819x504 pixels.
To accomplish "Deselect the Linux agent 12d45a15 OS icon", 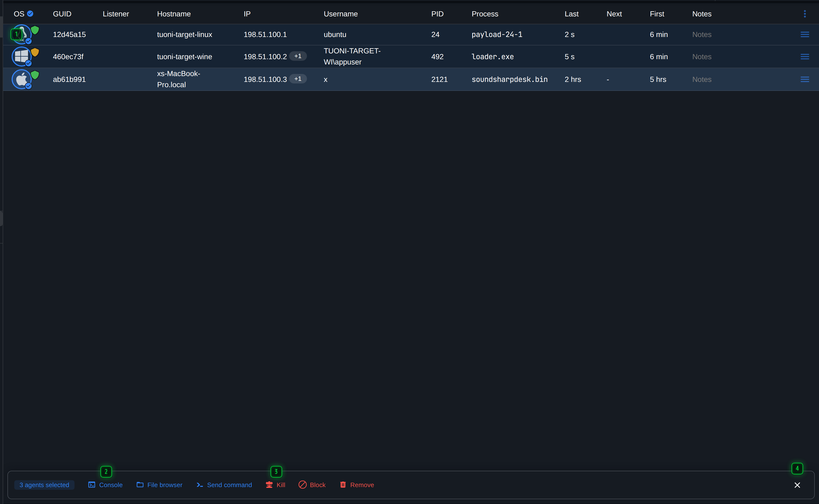I will click(x=21, y=34).
